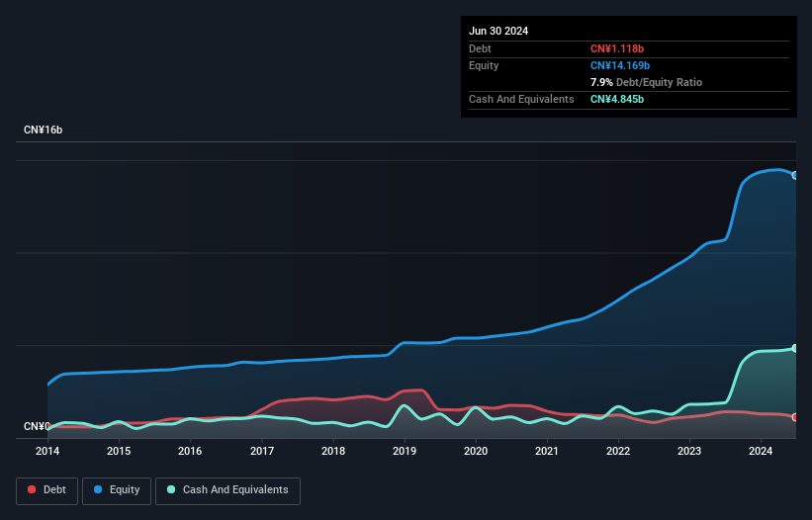Viewport: 812px width, 520px height.
Task: Select the Debt value CN¥1.118b
Action: pos(617,48)
